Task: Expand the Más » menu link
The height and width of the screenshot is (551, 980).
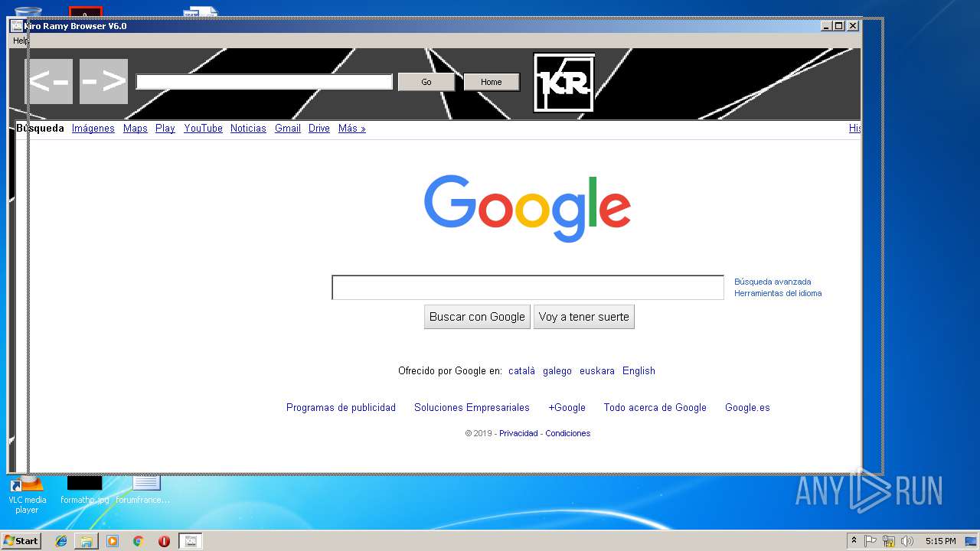Action: 352,129
